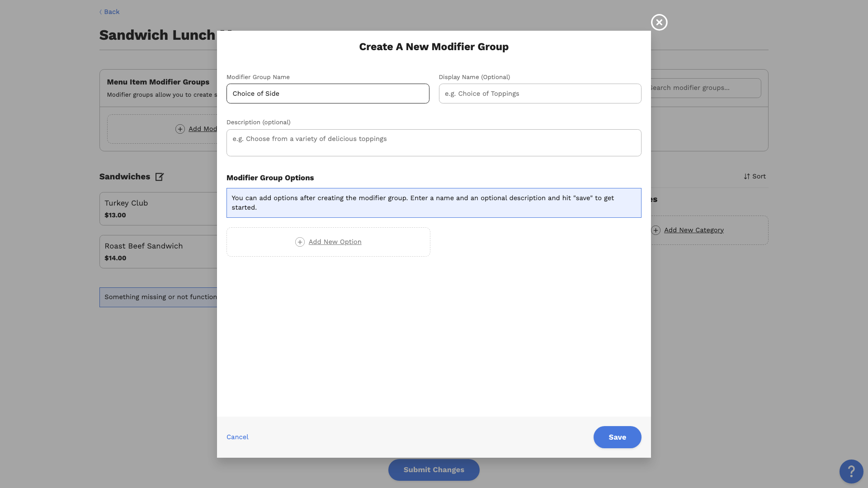Edit the Sandwiches category with pencil icon
Image resolution: width=868 pixels, height=488 pixels.
(160, 177)
